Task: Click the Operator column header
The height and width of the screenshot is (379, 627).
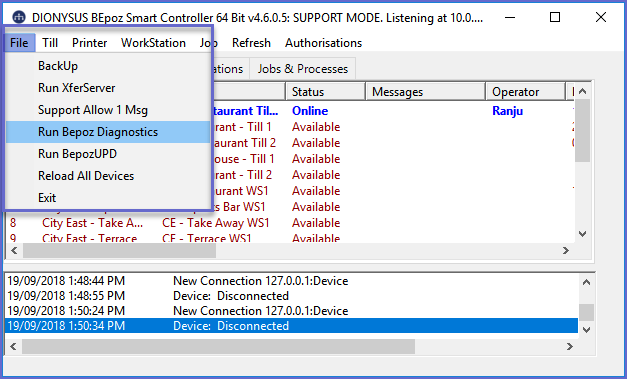Action: pyautogui.click(x=525, y=92)
